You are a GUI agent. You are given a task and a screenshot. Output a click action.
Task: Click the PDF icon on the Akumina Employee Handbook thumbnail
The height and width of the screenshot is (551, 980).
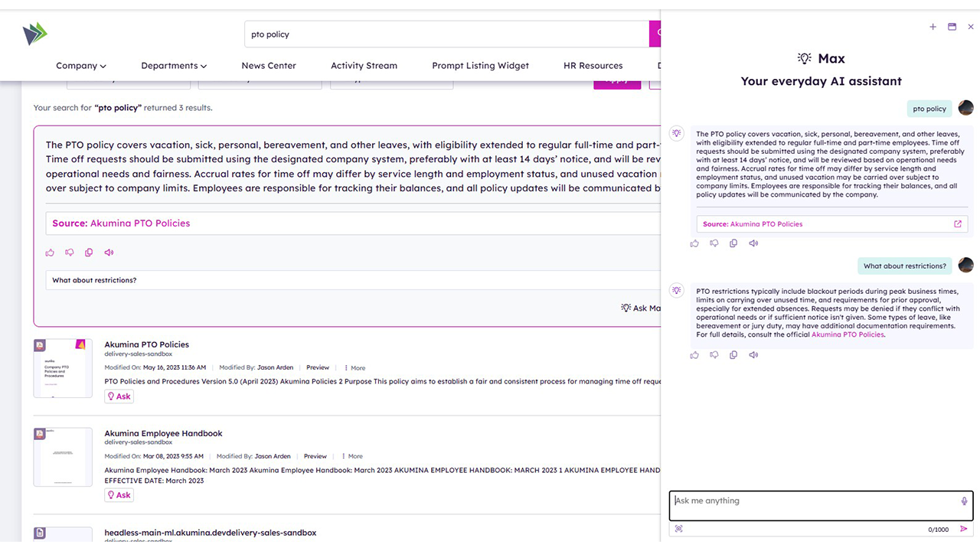point(40,434)
